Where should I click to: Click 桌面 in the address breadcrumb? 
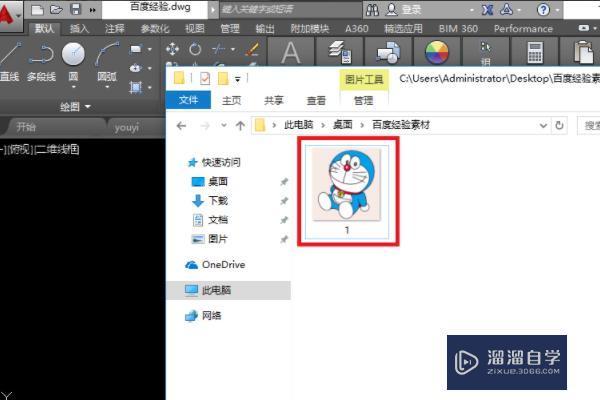coord(342,125)
